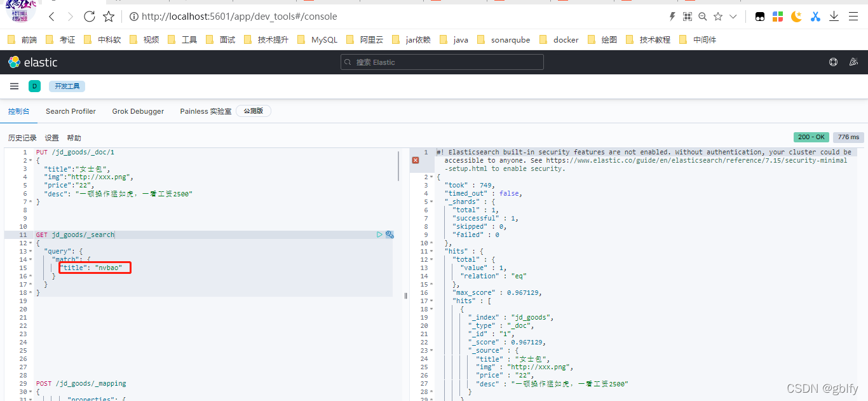Click the browser profile avatar in top-left
868x401 pixels.
click(x=20, y=11)
